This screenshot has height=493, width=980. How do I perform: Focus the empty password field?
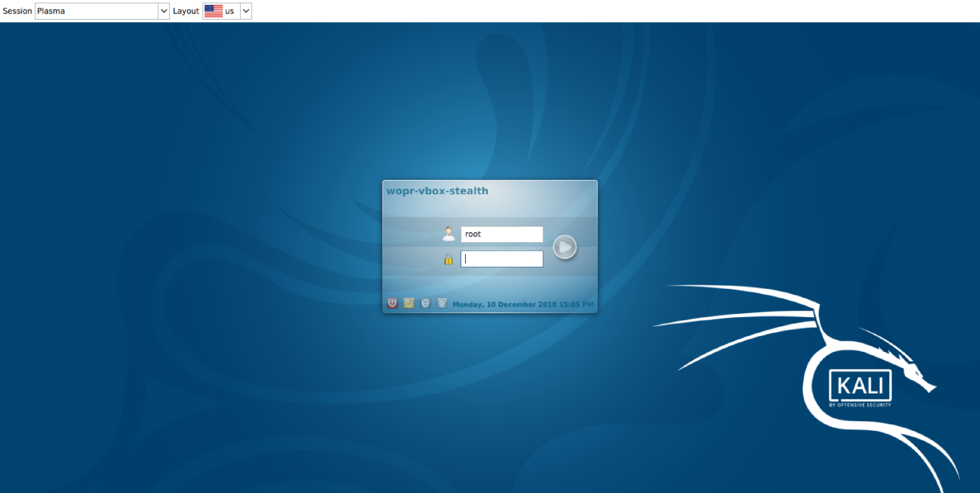[502, 259]
